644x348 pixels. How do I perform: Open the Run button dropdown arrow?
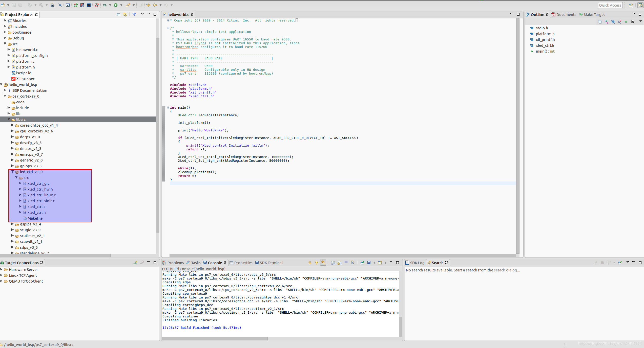pyautogui.click(x=121, y=5)
